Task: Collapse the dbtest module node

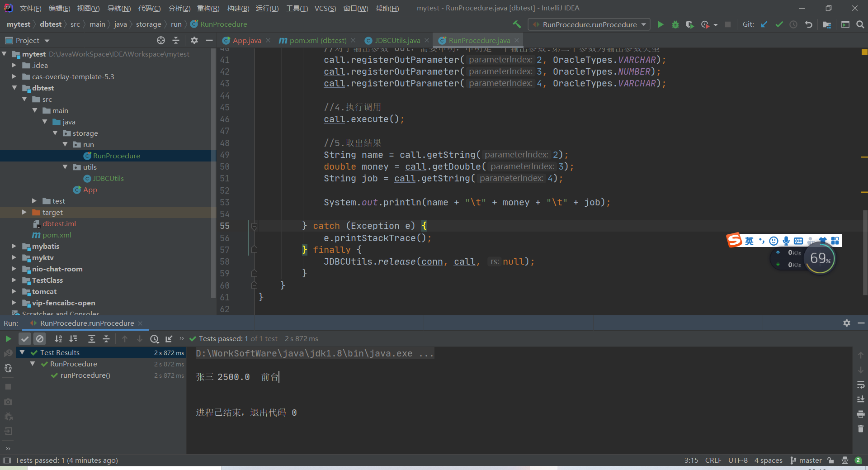Action: point(14,88)
